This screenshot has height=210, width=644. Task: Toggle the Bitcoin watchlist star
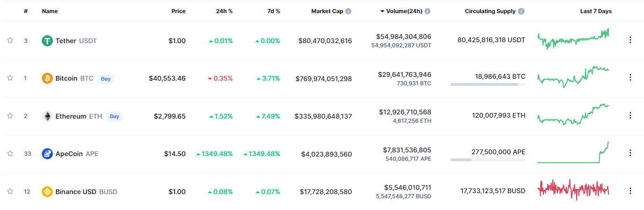[10, 78]
